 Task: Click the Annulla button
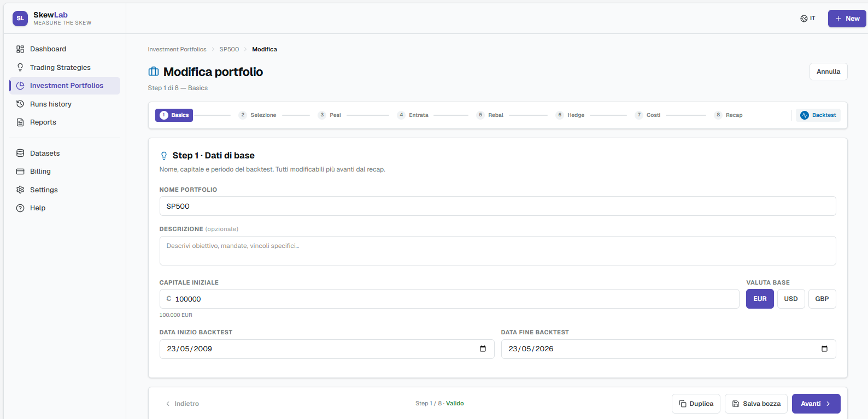click(828, 72)
